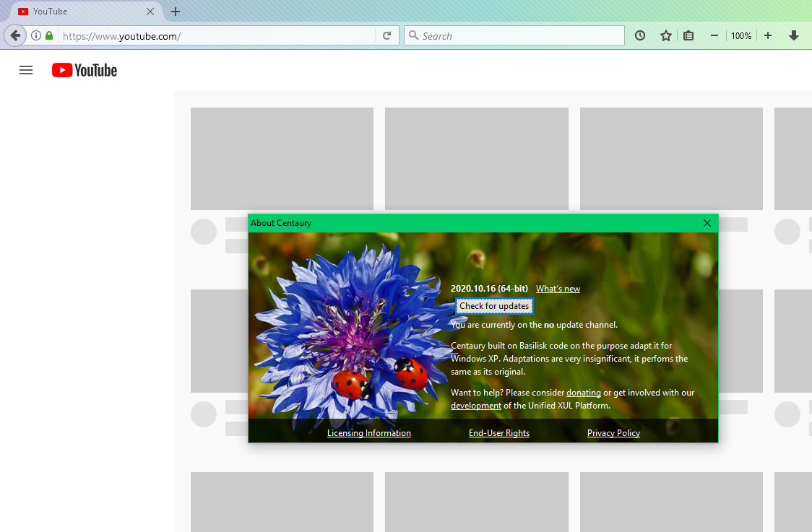The height and width of the screenshot is (532, 812).
Task: Reset zoom via 100% label
Action: 741,35
